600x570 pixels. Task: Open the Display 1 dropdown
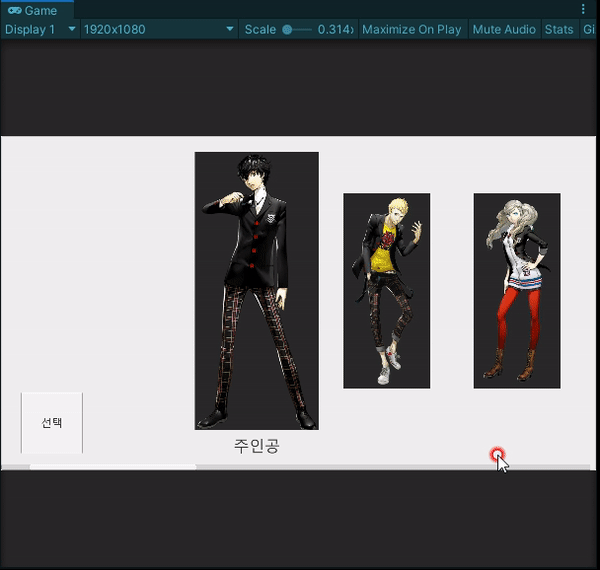tap(40, 29)
